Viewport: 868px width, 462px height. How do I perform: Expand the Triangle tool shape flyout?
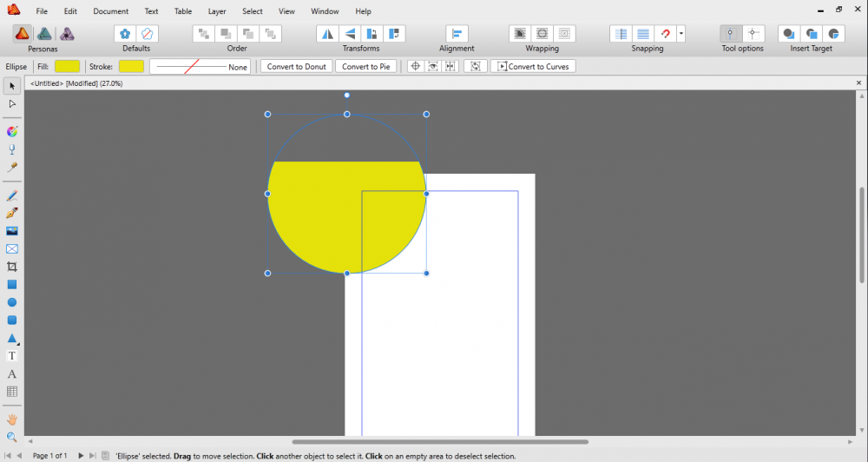[x=18, y=345]
